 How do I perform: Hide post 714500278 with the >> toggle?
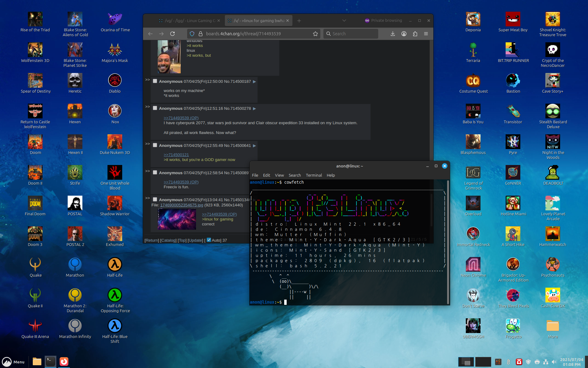tap(147, 107)
